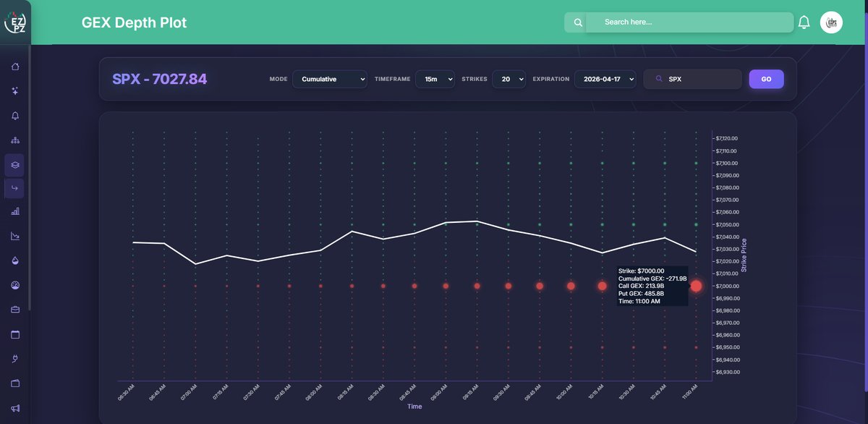Click the 'EXPIRATION' label text
This screenshot has width=868, height=424.
click(x=551, y=79)
